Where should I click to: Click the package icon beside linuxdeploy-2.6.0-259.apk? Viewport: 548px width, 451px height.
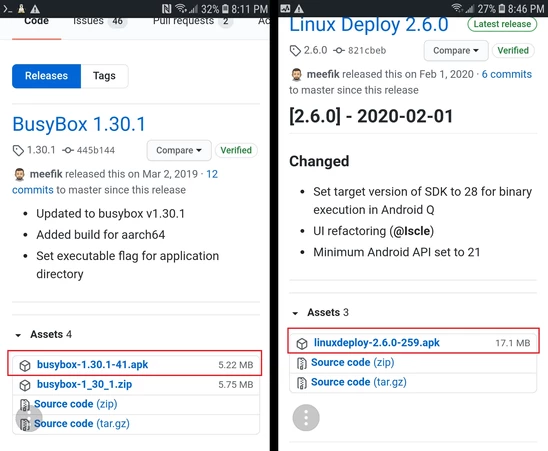pos(302,344)
